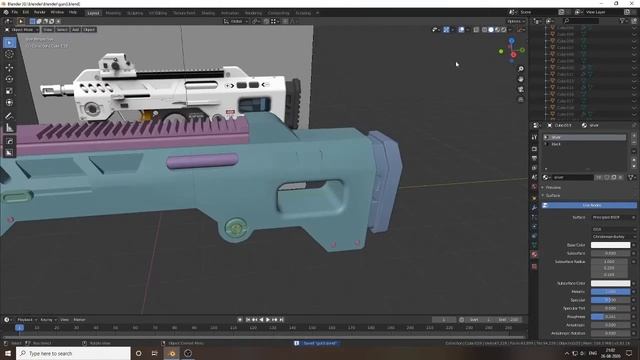Click the viewport Select menu button
The height and width of the screenshot is (360, 640).
click(x=62, y=30)
